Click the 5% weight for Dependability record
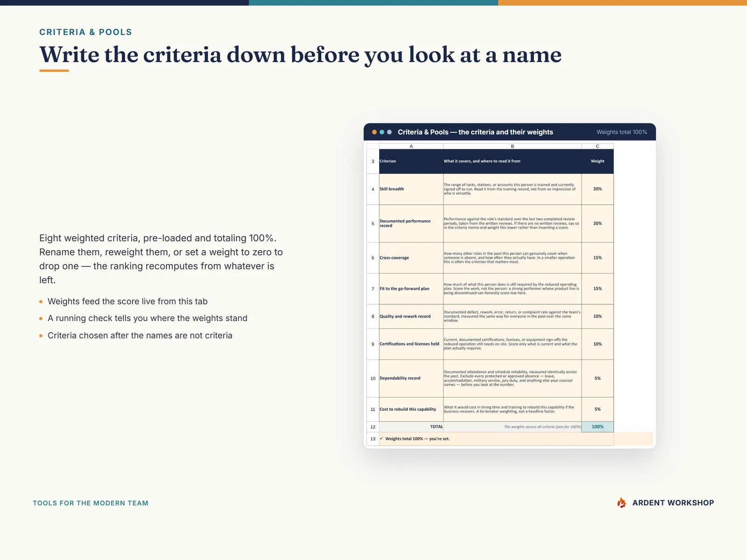Screen dimensions: 747x560 (598, 378)
